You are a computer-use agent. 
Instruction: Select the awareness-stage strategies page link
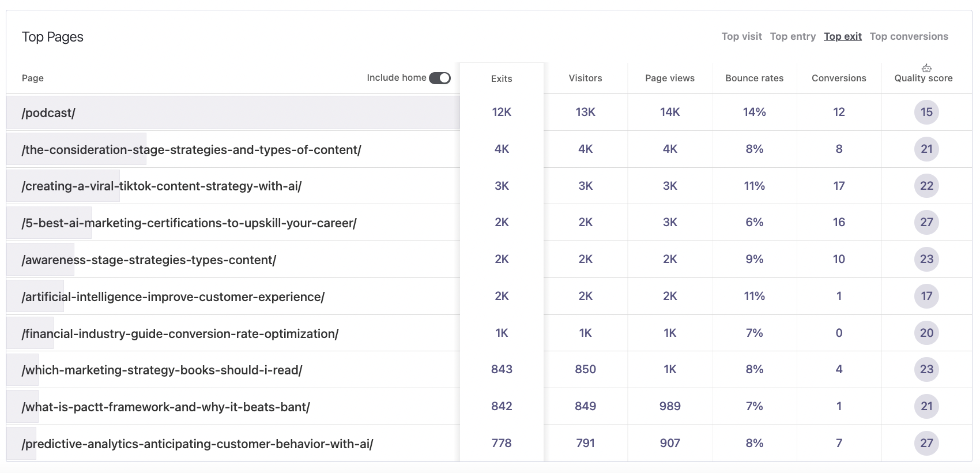[x=149, y=260]
